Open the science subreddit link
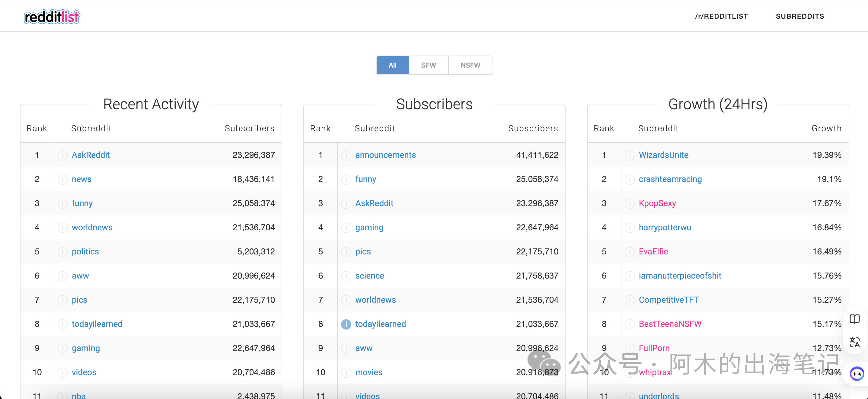868x399 pixels. [x=369, y=276]
